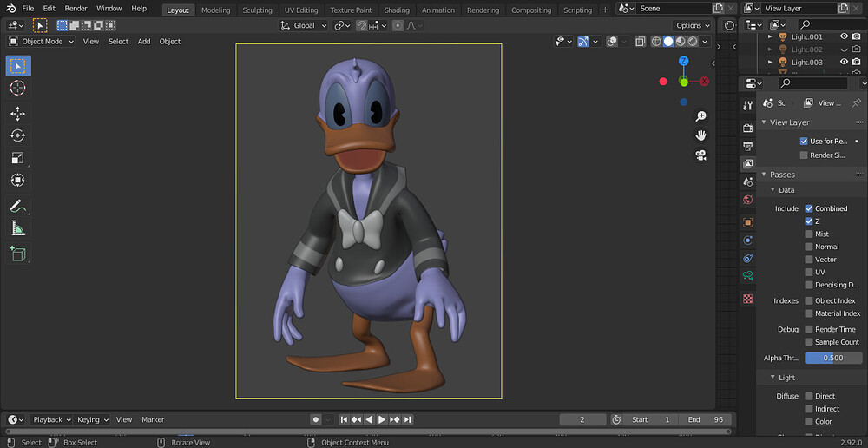The image size is (868, 448).
Task: Pin the properties context
Action: [x=857, y=103]
